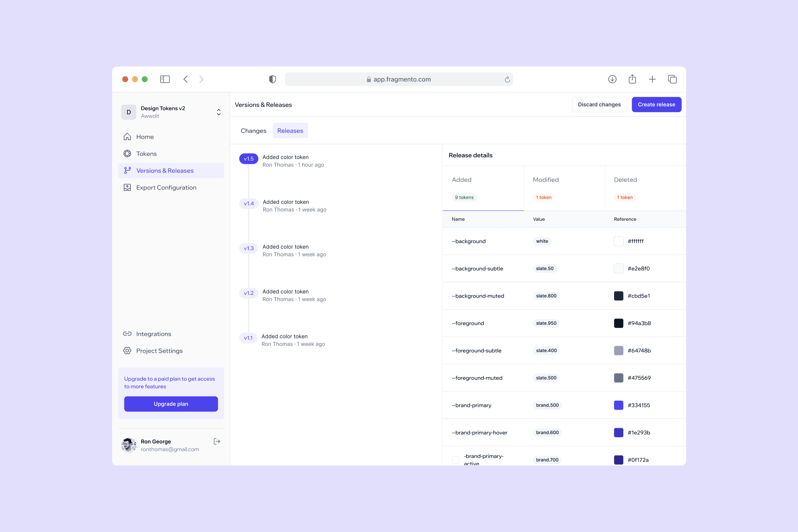Click the Create release button
The height and width of the screenshot is (532, 798).
pyautogui.click(x=656, y=104)
